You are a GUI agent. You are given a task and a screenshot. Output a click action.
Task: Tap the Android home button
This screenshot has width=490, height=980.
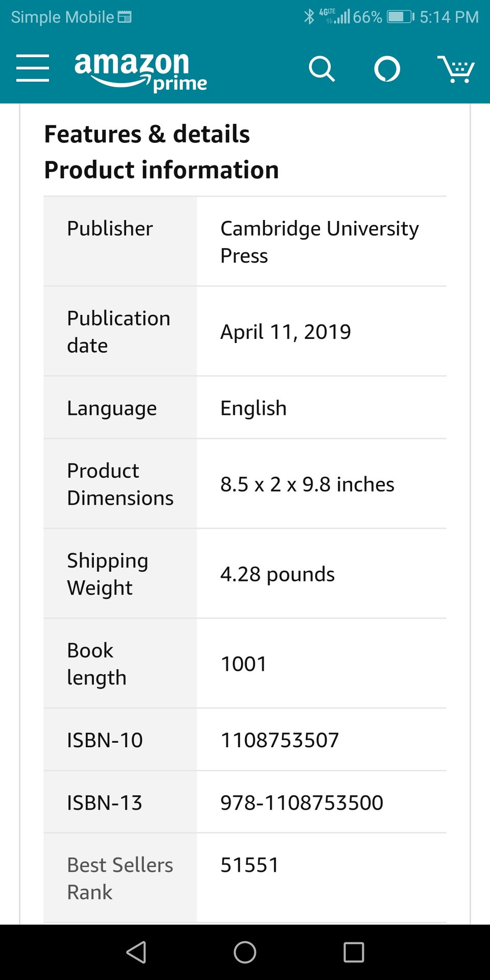[245, 952]
